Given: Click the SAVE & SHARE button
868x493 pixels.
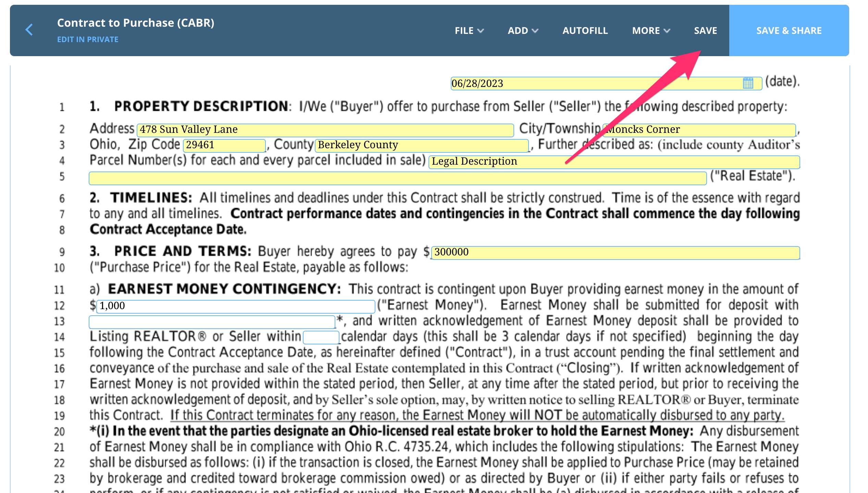Looking at the screenshot, I should (x=789, y=30).
